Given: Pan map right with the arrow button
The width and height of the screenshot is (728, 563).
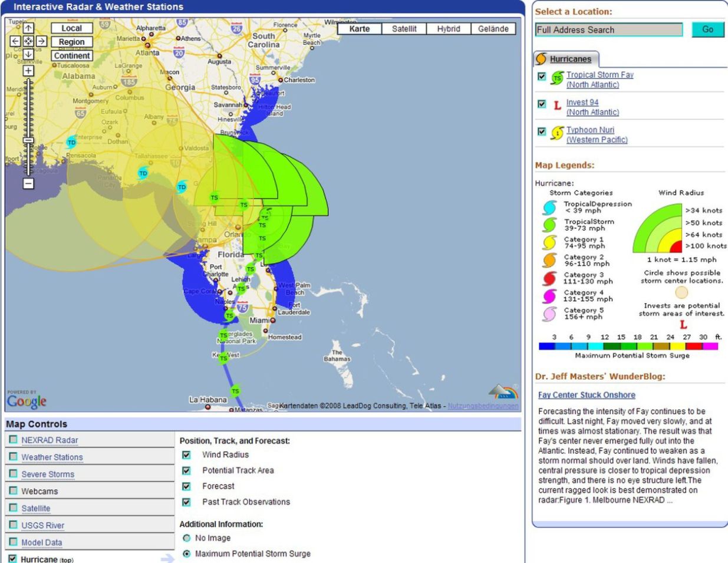Looking at the screenshot, I should point(41,41).
